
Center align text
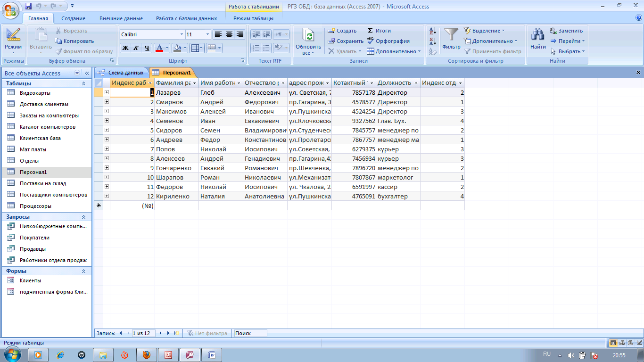point(229,34)
